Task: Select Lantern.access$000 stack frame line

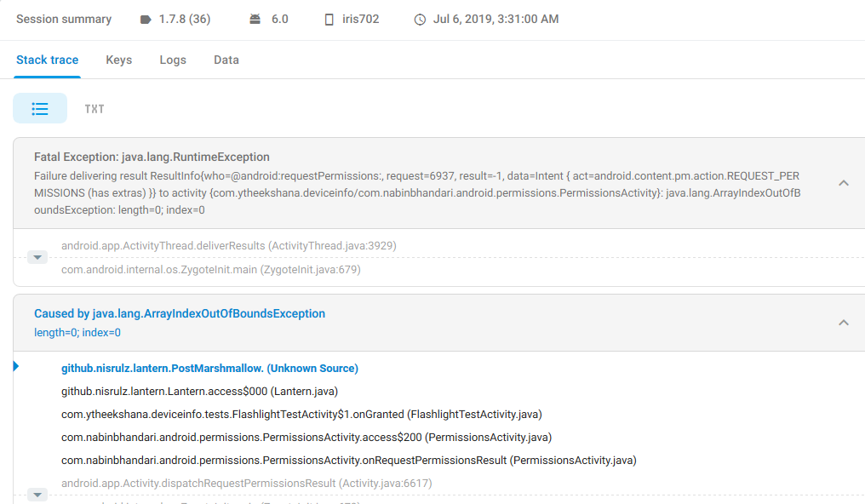Action: [200, 392]
